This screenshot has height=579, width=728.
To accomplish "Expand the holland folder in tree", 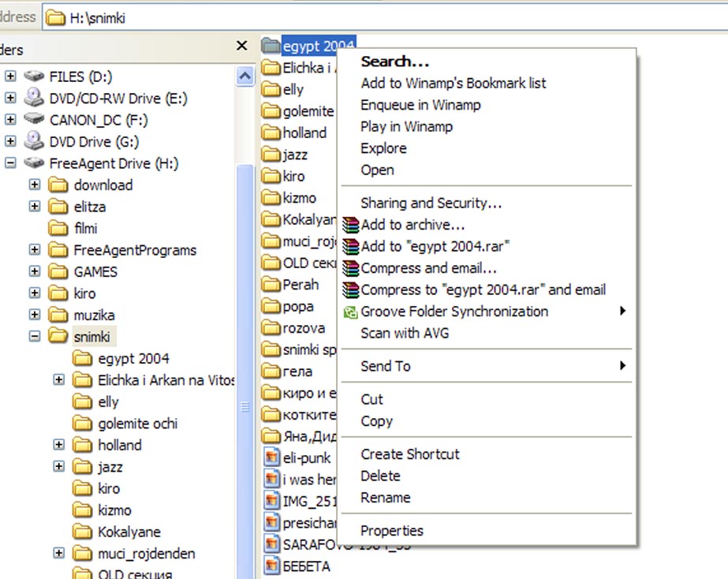I will click(58, 445).
